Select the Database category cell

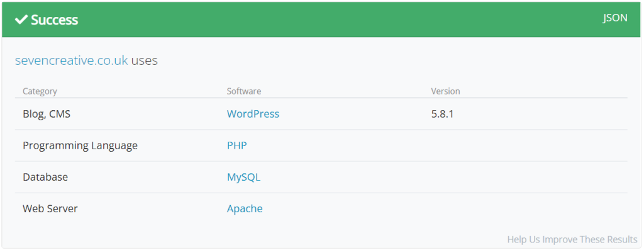click(x=45, y=177)
